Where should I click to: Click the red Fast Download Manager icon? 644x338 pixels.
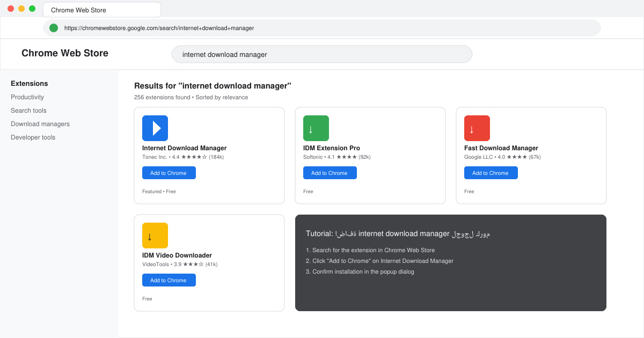coord(477,128)
